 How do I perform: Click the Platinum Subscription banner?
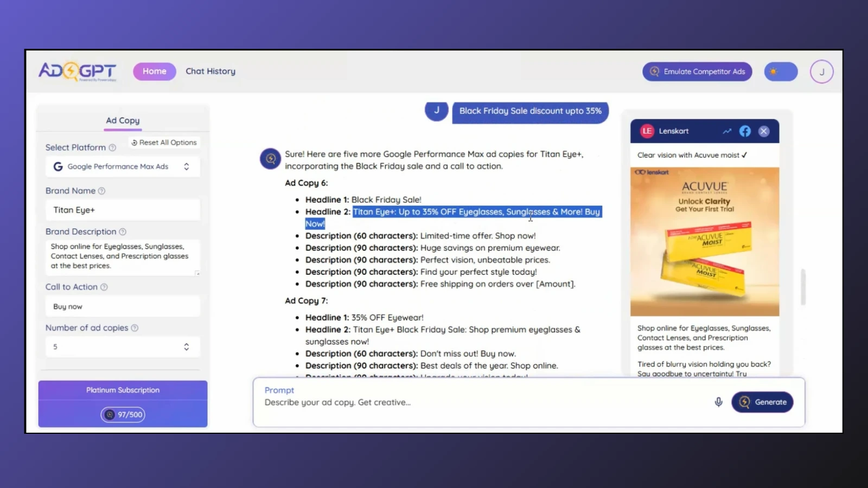click(x=123, y=390)
